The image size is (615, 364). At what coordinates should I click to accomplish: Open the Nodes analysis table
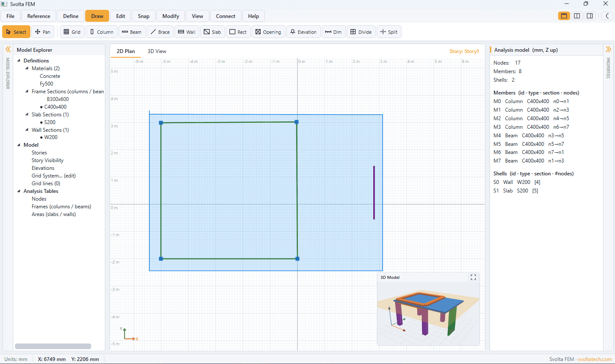[39, 199]
